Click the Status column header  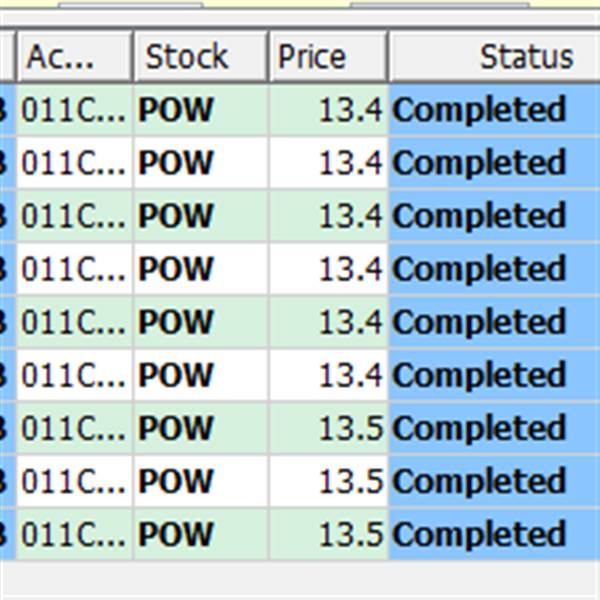pos(494,57)
